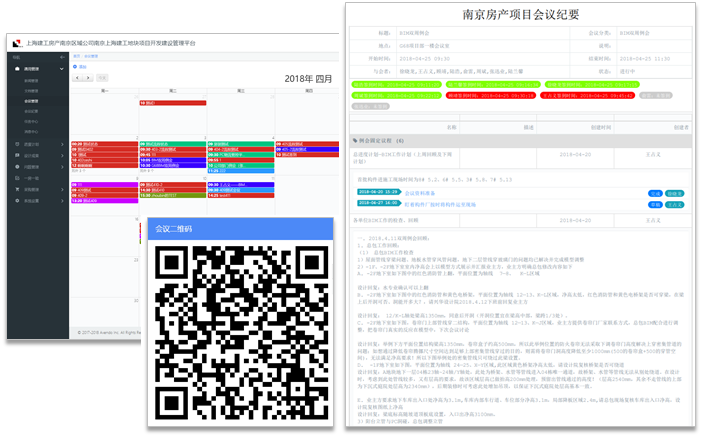The height and width of the screenshot is (437, 702).
Task: Open the highlighted 会议管理 sidebar item
Action: point(31,101)
